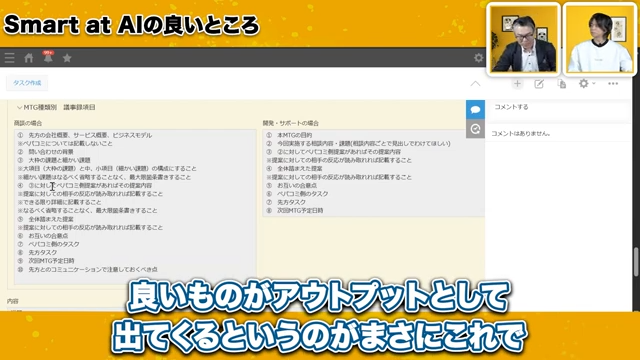Click the 商談の場合 text area
This screenshot has height=360, width=640.
135,207
